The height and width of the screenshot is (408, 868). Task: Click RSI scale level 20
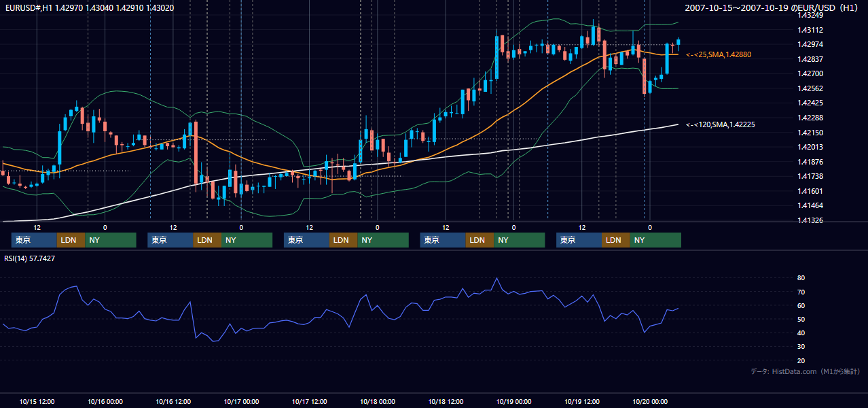(x=801, y=360)
